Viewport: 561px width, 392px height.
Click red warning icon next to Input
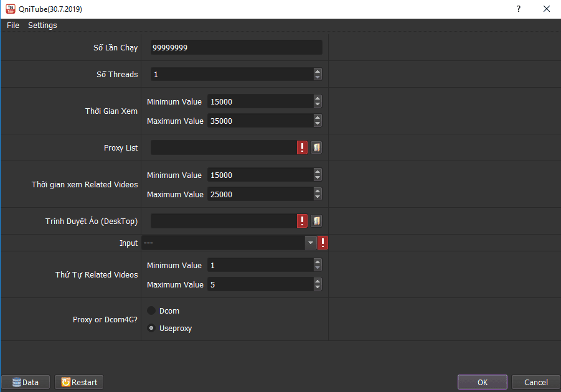[323, 243]
